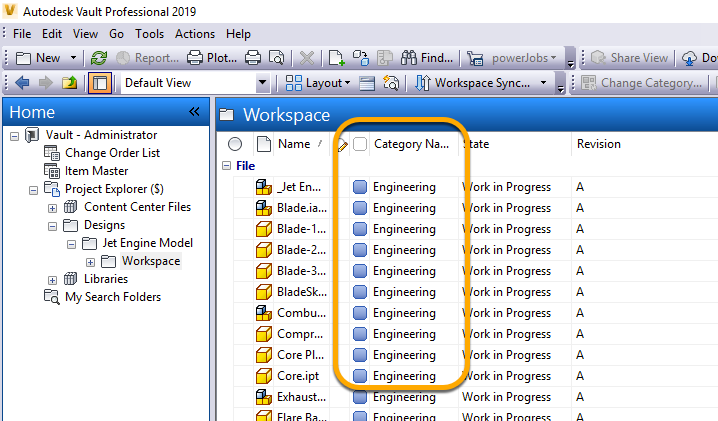
Task: Click the Refresh toolbar icon
Action: pos(99,58)
